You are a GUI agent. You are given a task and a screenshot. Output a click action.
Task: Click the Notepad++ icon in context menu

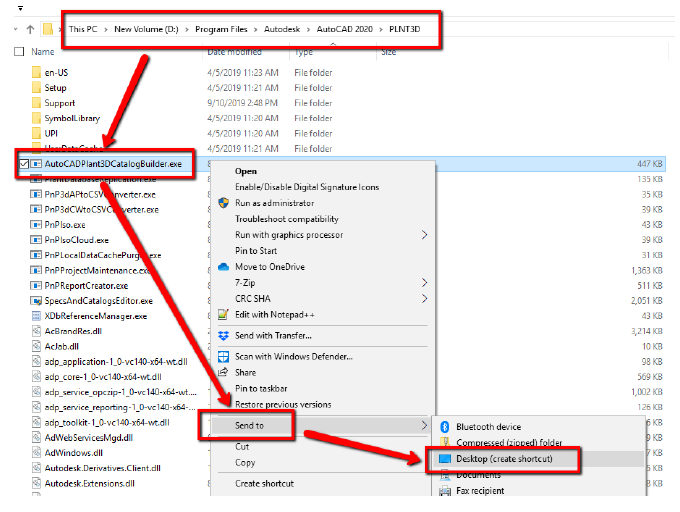point(223,315)
